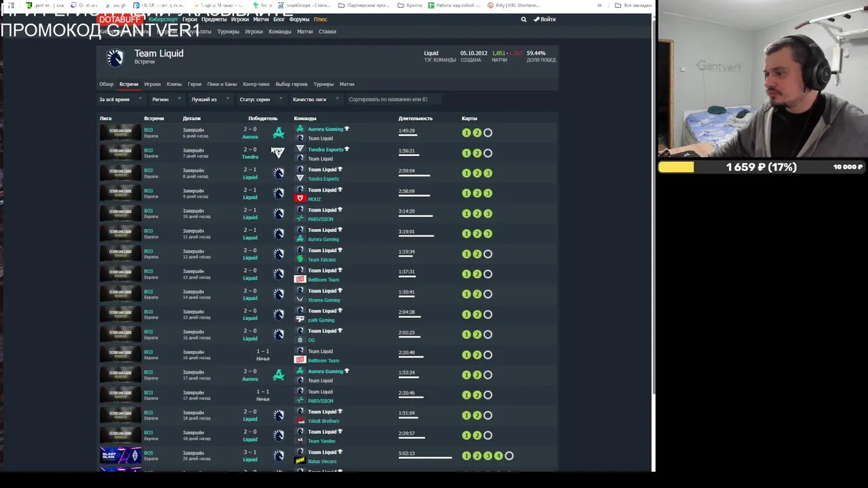Click map 4 circle in Natus Vincere row

pyautogui.click(x=498, y=455)
